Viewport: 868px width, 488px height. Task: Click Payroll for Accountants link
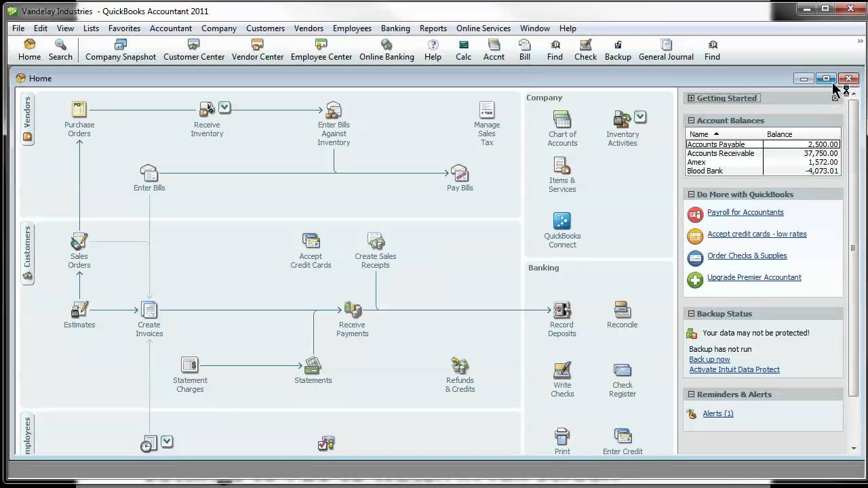tap(745, 212)
